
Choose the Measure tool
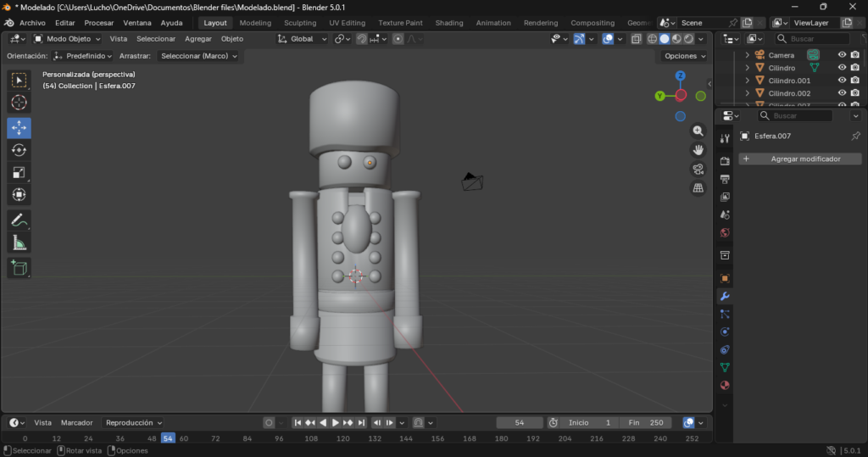pyautogui.click(x=19, y=243)
